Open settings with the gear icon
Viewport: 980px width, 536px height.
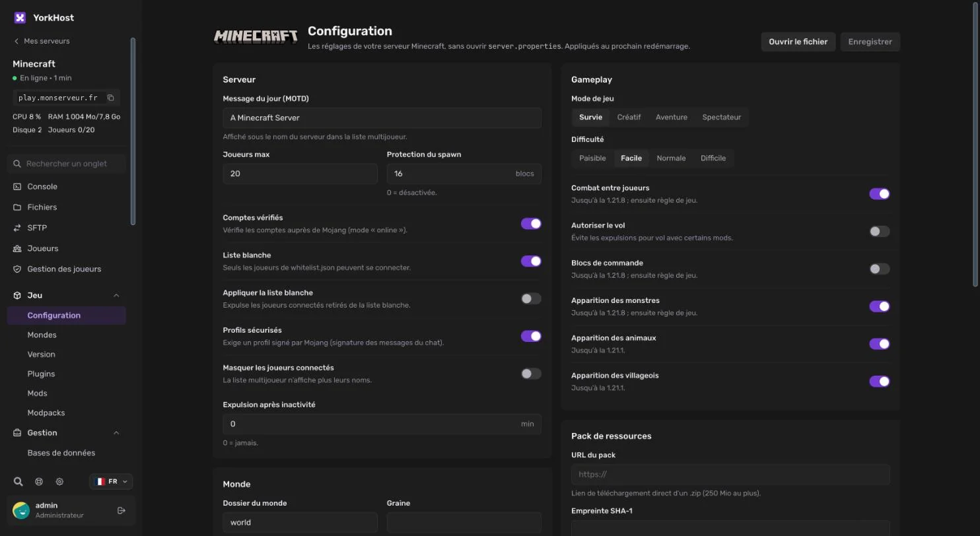pos(59,482)
